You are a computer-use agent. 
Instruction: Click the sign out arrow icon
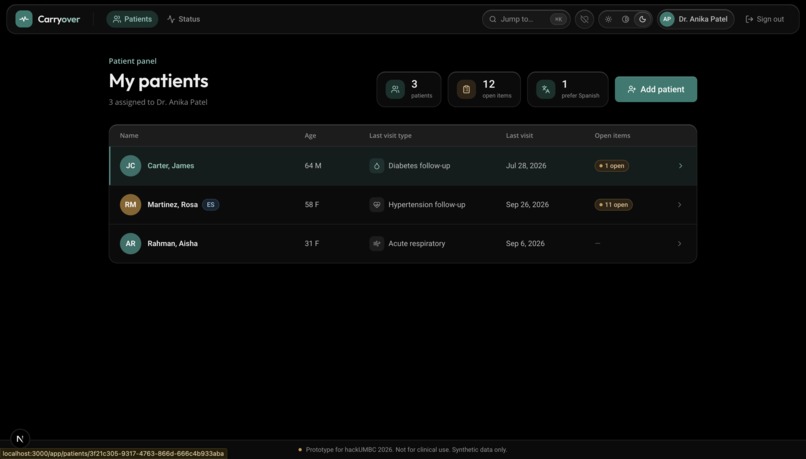749,19
